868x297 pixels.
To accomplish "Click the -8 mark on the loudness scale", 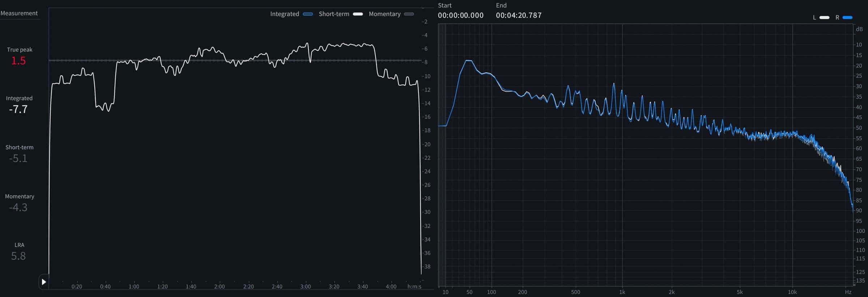I will click(x=426, y=62).
